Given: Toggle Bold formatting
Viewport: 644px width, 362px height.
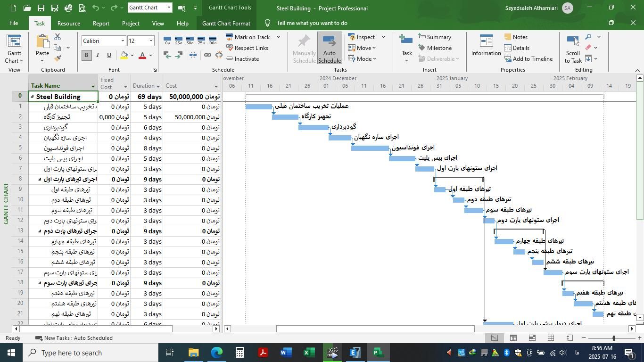Looking at the screenshot, I should 86,55.
